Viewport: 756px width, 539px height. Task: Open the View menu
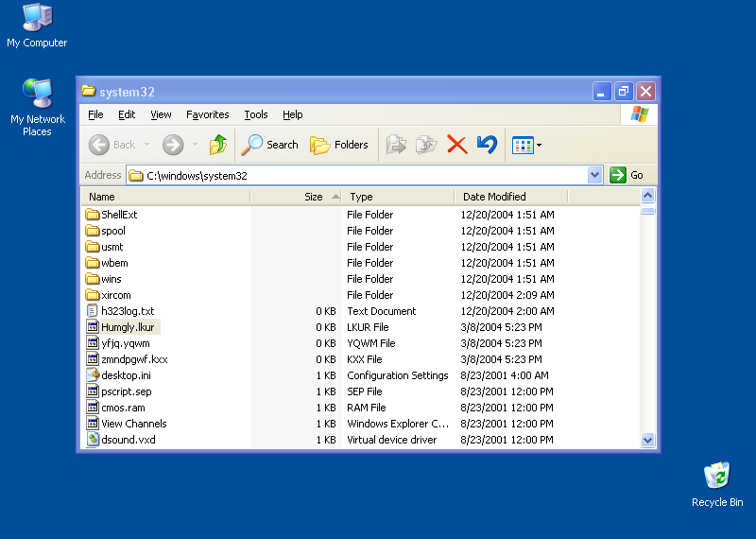coord(161,114)
